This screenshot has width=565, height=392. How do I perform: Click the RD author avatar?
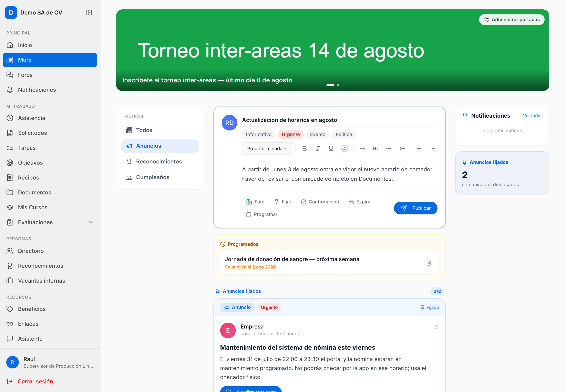click(x=229, y=123)
